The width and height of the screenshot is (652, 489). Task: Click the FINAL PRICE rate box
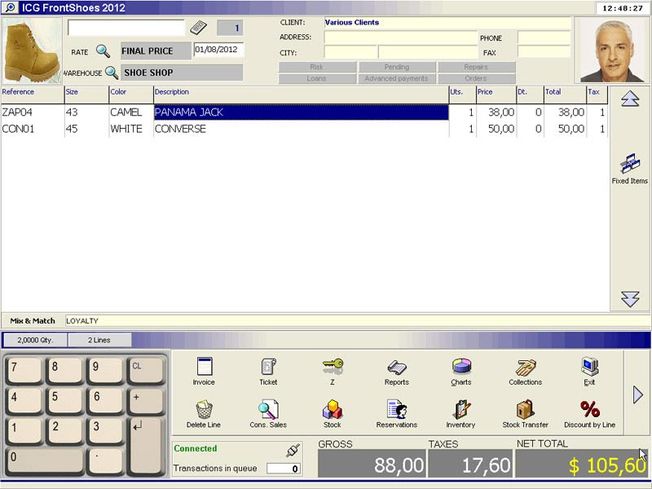point(156,51)
